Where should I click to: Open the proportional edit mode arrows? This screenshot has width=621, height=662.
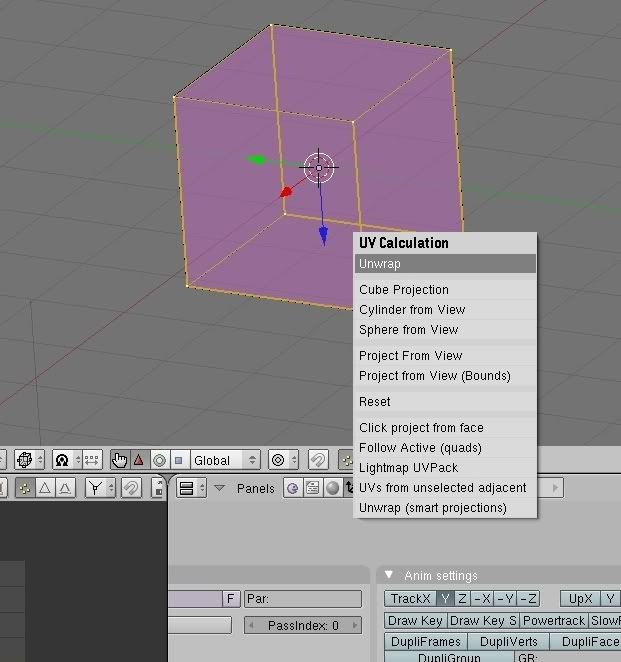(x=294, y=460)
